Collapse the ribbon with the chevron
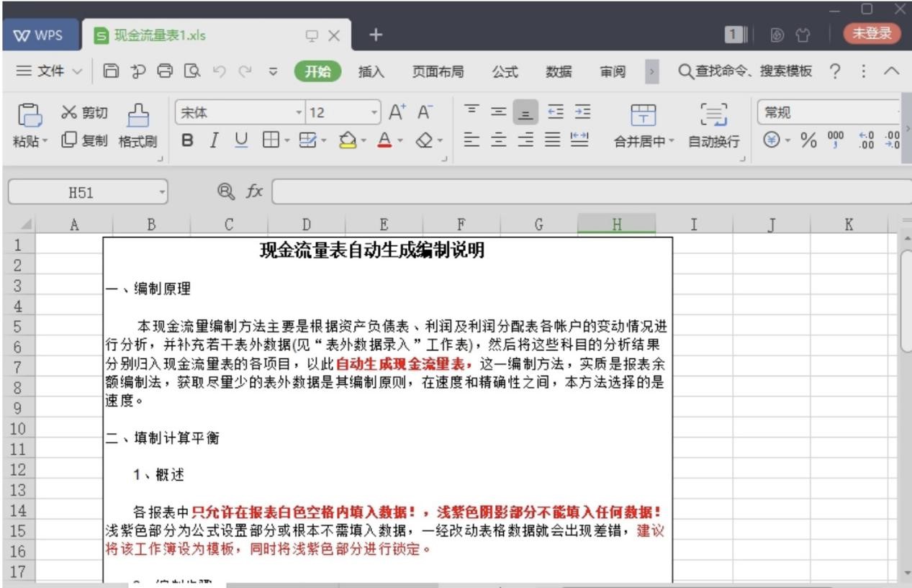This screenshot has height=588, width=912. [x=892, y=72]
